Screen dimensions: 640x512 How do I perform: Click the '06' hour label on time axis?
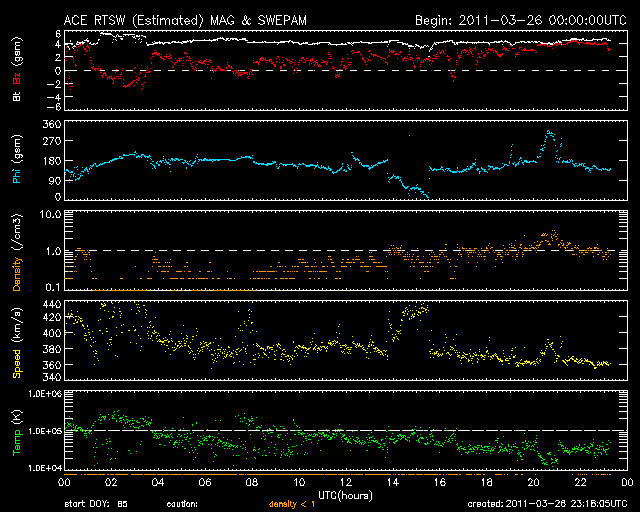205,483
